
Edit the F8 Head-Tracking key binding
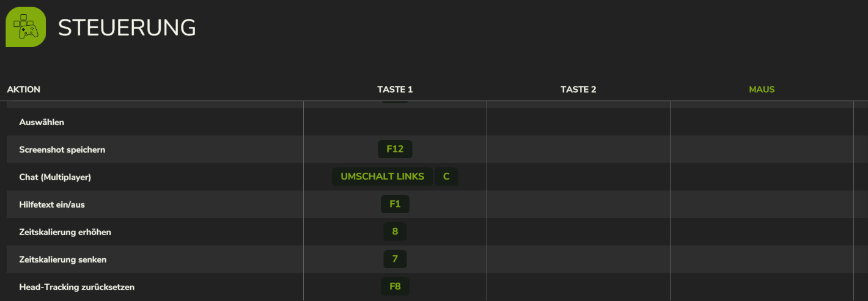(395, 286)
